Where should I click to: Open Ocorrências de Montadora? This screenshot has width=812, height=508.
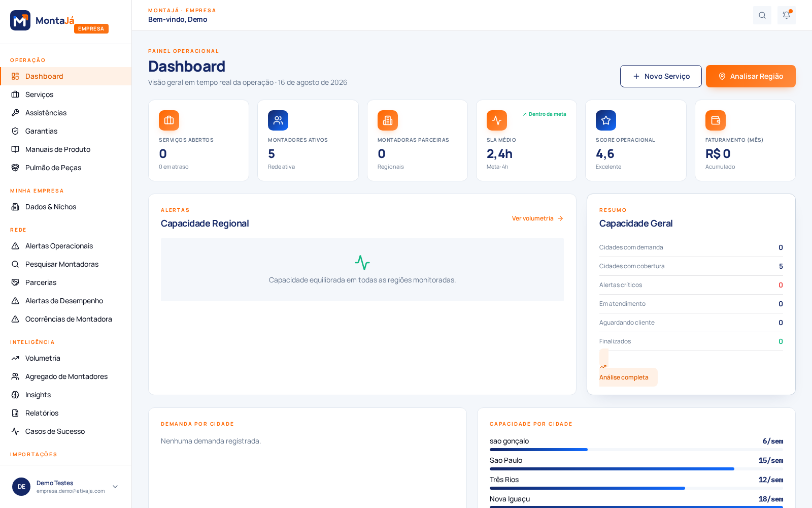point(66,319)
